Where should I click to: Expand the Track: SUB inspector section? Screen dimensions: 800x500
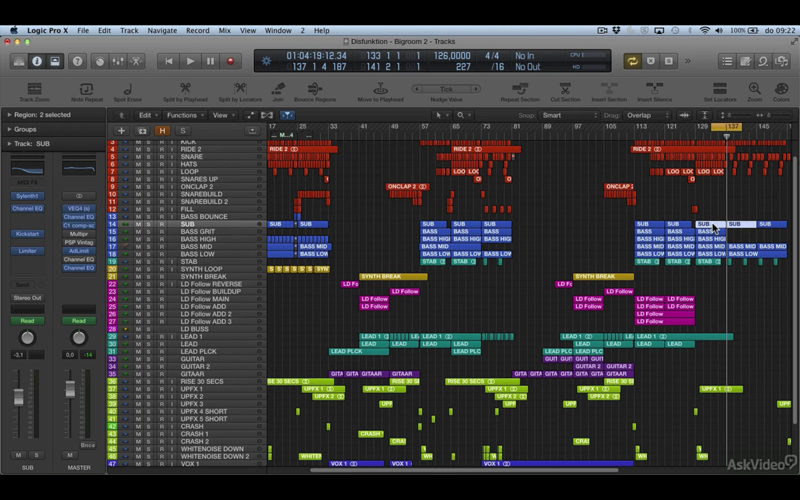point(9,143)
